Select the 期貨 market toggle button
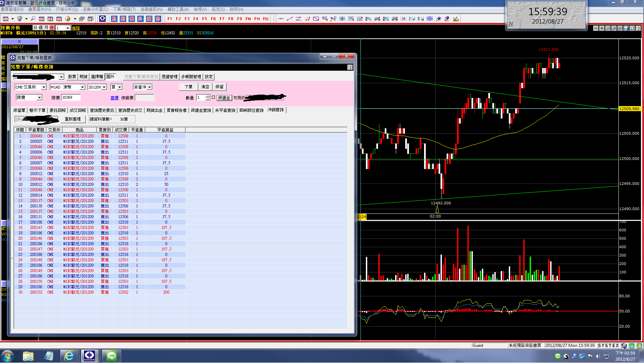This screenshot has width=644, height=364. [83, 77]
